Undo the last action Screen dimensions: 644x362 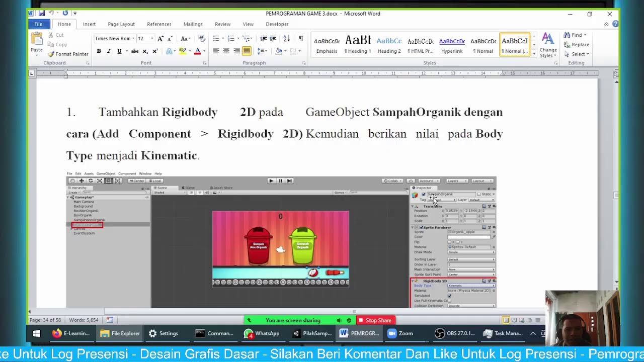[52, 14]
